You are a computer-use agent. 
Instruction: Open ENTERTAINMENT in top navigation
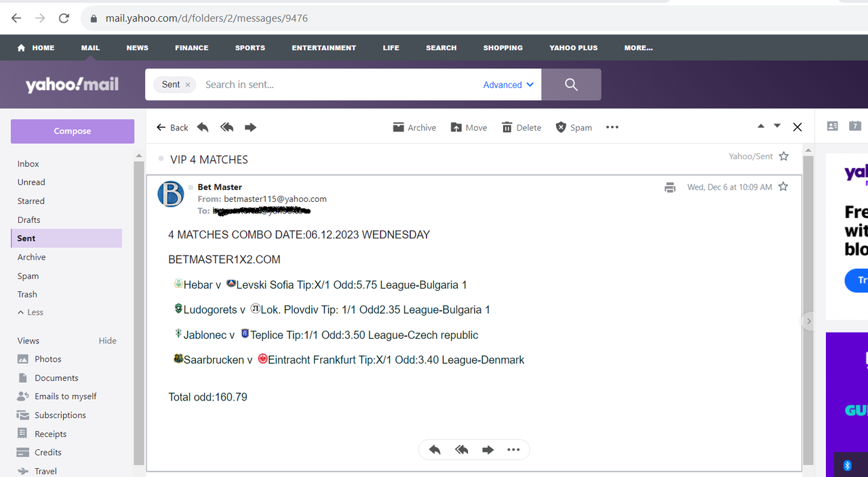point(323,48)
